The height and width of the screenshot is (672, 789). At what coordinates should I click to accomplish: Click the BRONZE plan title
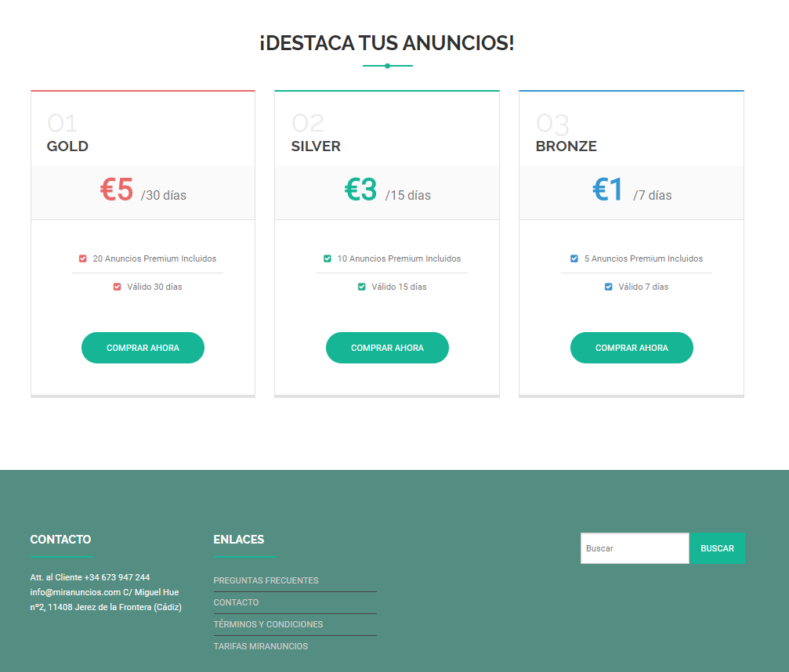coord(566,146)
